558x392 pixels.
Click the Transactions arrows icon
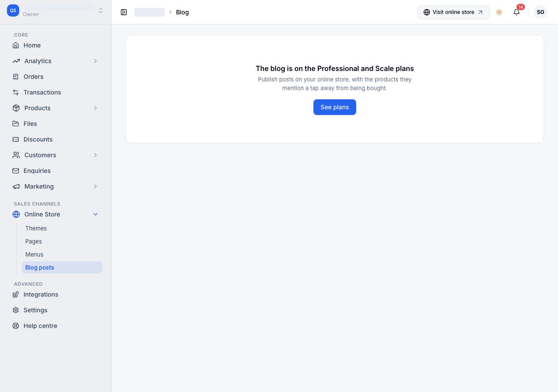(16, 92)
